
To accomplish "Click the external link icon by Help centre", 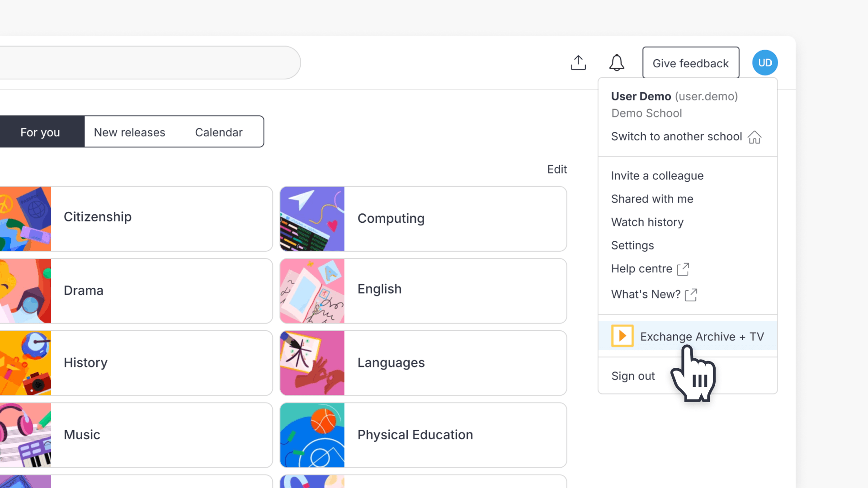I will 683,269.
